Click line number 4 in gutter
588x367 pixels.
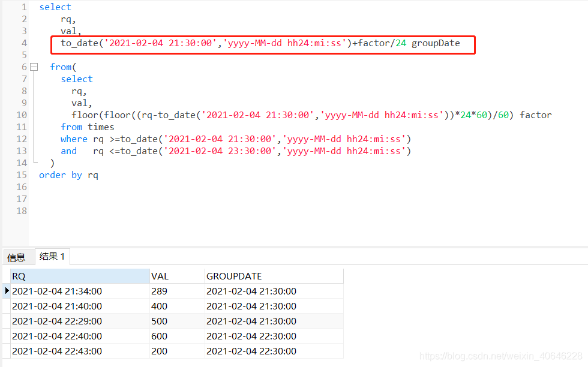point(24,43)
